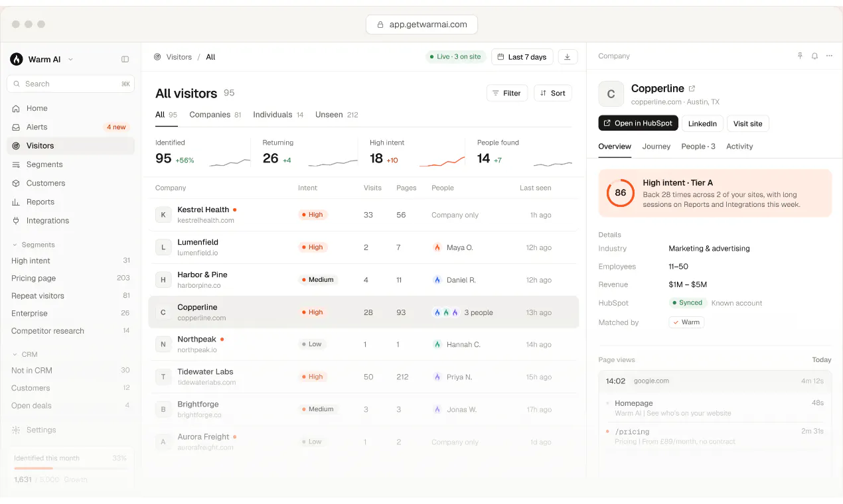Collapse the Segments section chevron
The image size is (843, 504).
click(x=15, y=245)
